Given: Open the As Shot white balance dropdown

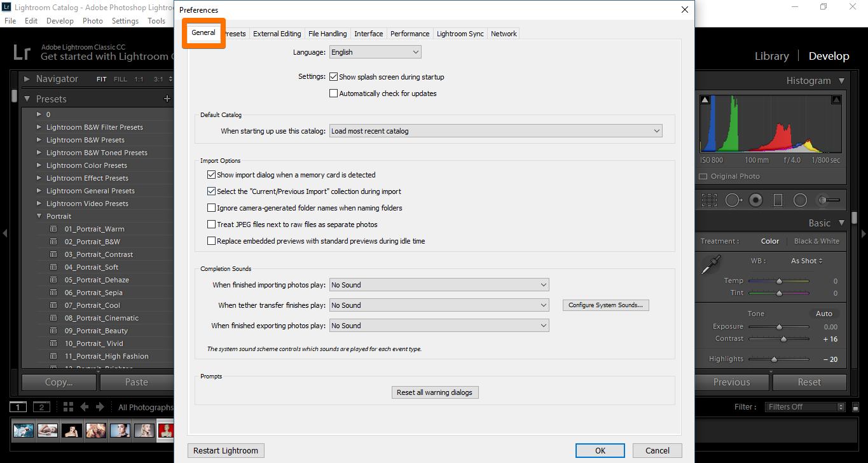Looking at the screenshot, I should [x=807, y=261].
